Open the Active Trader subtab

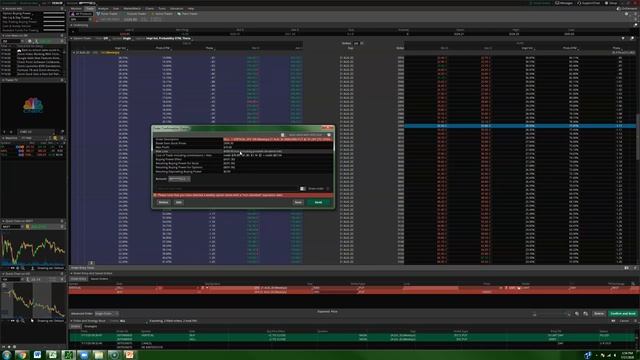click(162, 14)
